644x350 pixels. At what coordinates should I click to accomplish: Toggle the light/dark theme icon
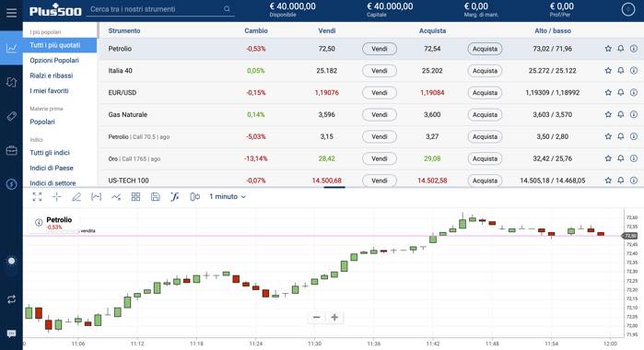coord(11,261)
